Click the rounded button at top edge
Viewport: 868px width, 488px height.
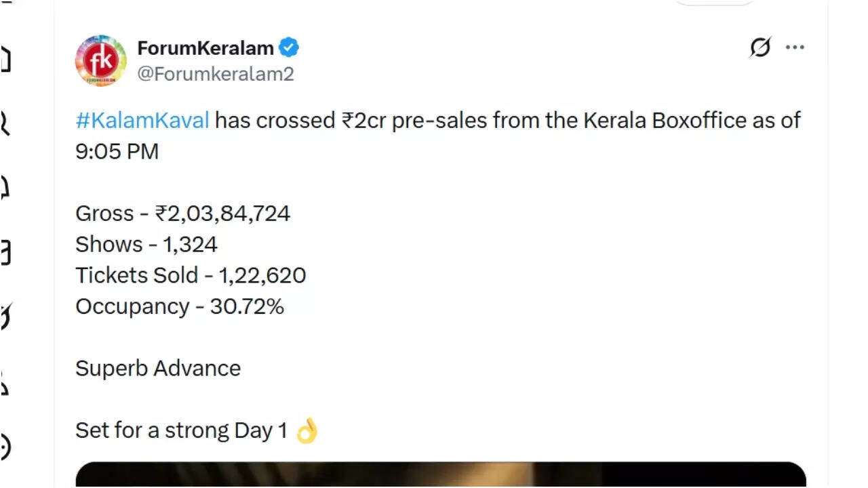713,2
